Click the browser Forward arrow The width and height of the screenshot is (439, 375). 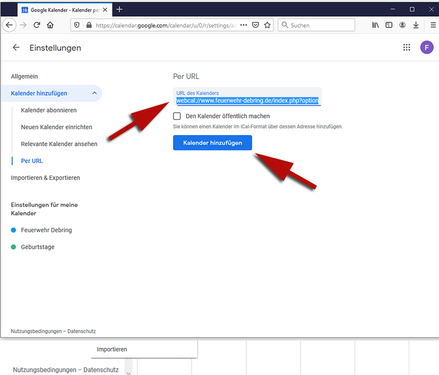tap(23, 25)
